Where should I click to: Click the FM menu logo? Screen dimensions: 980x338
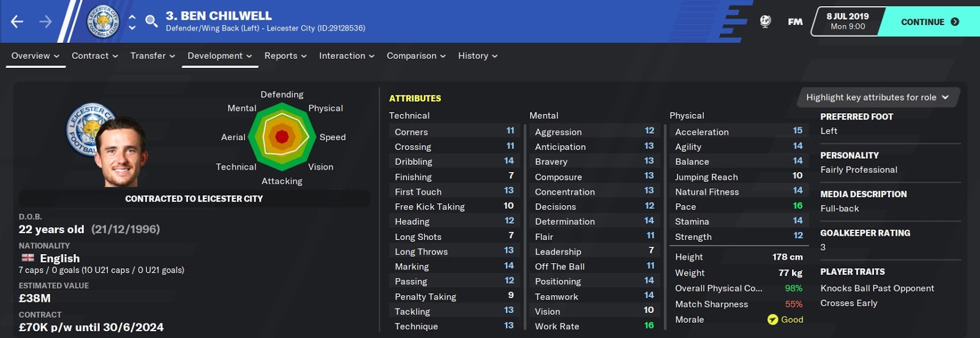click(795, 22)
